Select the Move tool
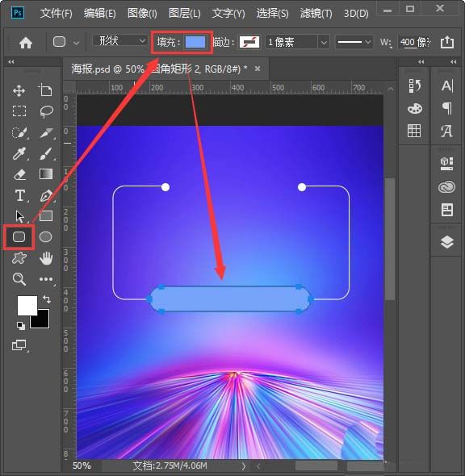 (x=19, y=91)
